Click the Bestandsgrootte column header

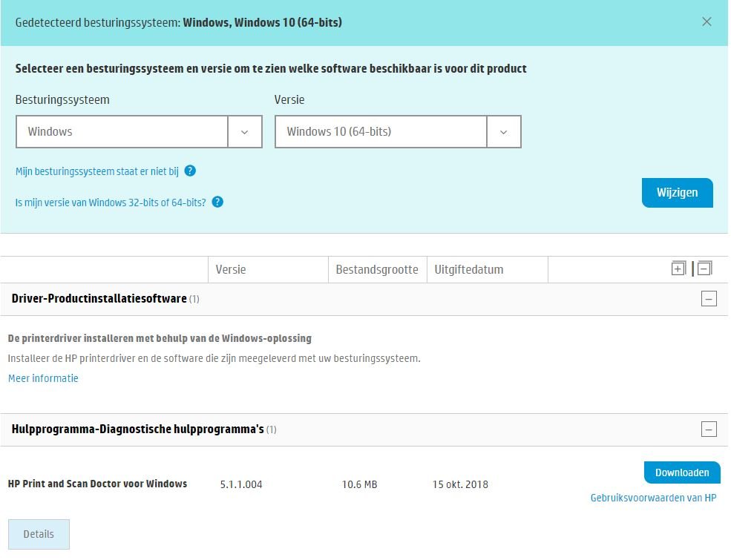pos(377,269)
